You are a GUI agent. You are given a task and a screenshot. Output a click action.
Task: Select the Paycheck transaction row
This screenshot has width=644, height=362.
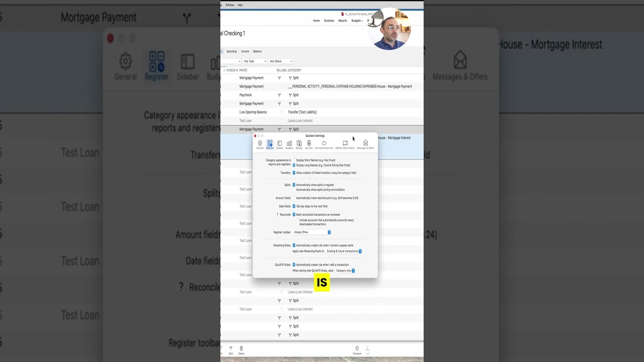point(322,95)
